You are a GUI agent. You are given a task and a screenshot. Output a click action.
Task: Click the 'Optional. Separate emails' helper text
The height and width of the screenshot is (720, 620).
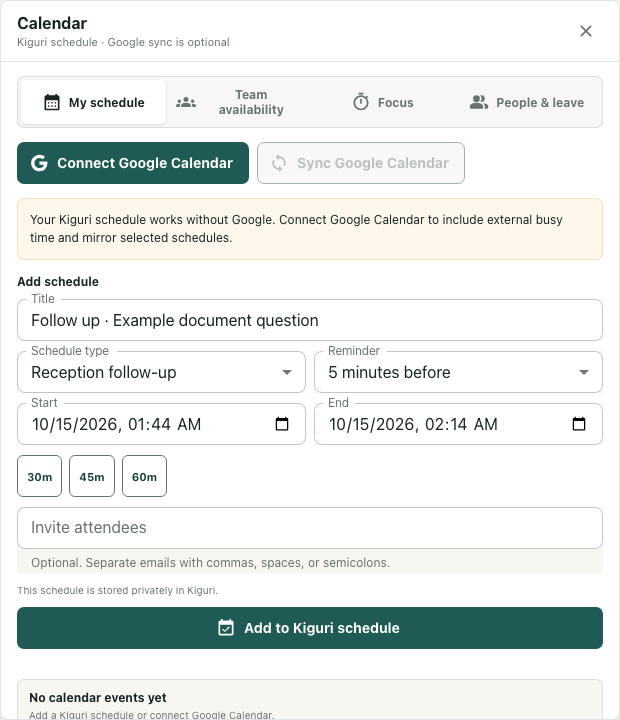coord(210,562)
